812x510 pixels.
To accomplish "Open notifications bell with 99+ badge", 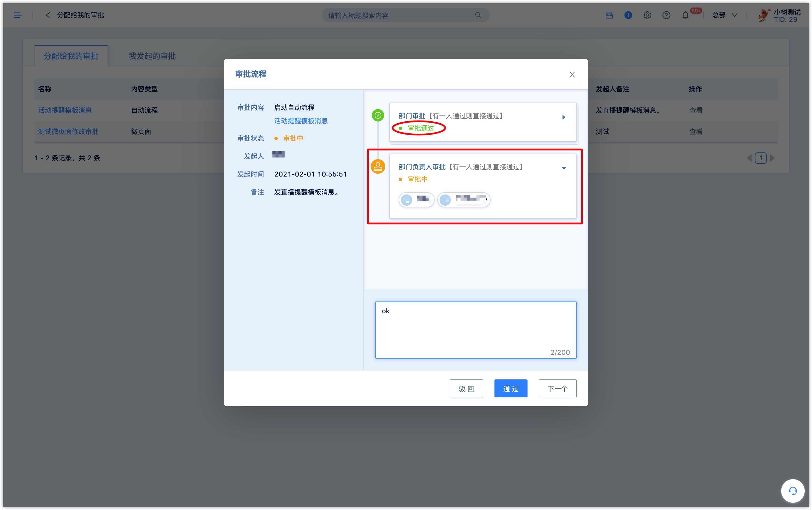I will pyautogui.click(x=685, y=15).
